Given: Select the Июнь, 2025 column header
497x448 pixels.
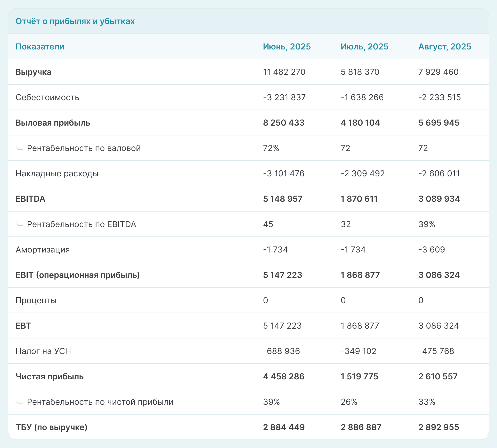Looking at the screenshot, I should tap(287, 47).
